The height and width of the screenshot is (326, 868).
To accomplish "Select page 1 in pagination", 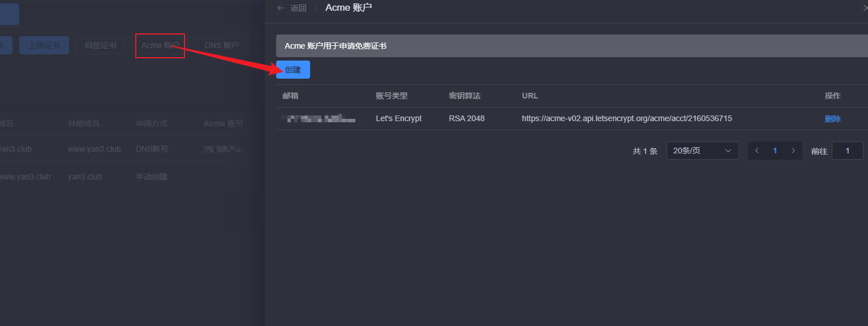I will (x=775, y=151).
